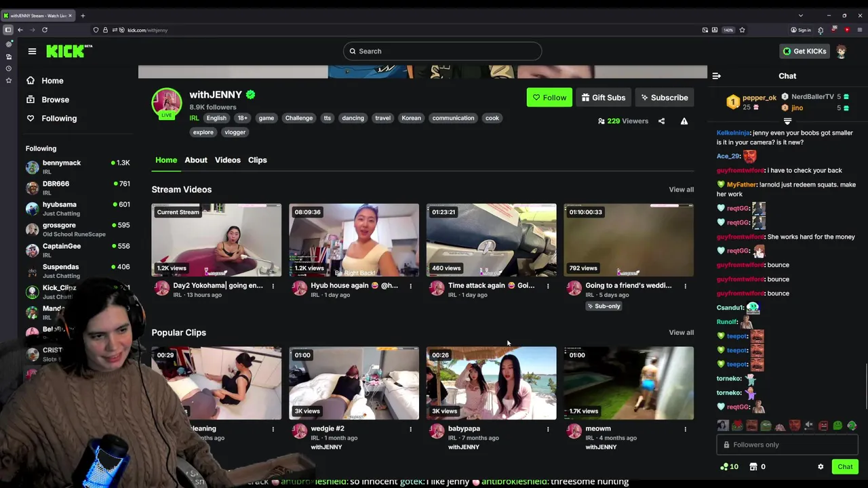Image resolution: width=868 pixels, height=488 pixels.
Task: Open options for Going to a friend's wedding video
Action: [x=685, y=286]
